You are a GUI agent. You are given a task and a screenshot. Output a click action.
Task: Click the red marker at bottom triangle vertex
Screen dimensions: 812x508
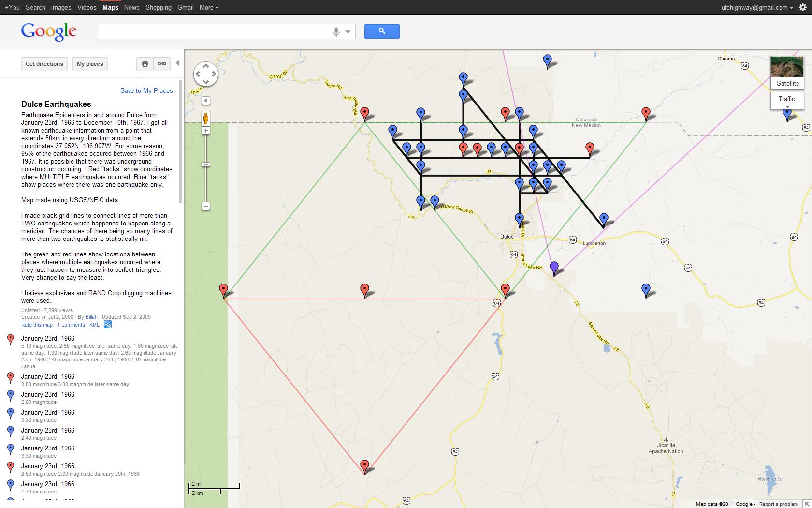[x=365, y=466]
